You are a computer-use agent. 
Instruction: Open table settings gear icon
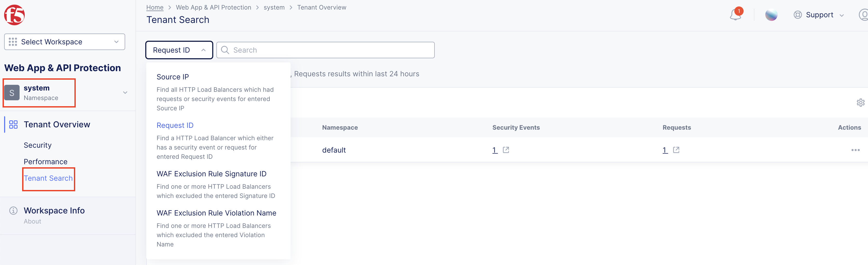click(x=861, y=103)
